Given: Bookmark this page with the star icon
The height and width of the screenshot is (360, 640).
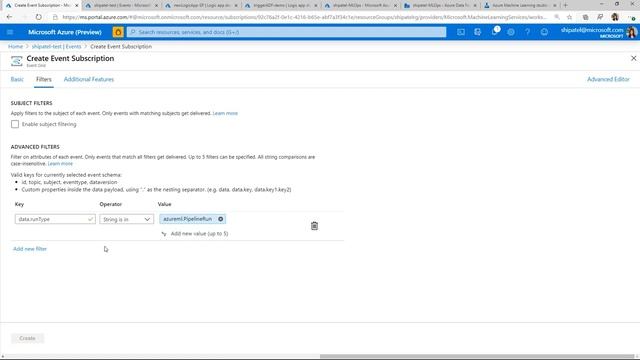Looking at the screenshot, I should (569, 17).
